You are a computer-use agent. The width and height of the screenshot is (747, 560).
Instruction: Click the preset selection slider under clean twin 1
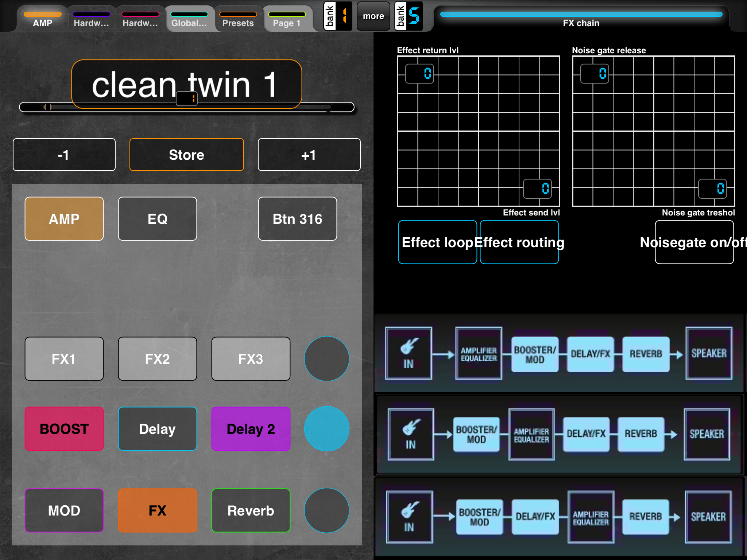[x=186, y=107]
